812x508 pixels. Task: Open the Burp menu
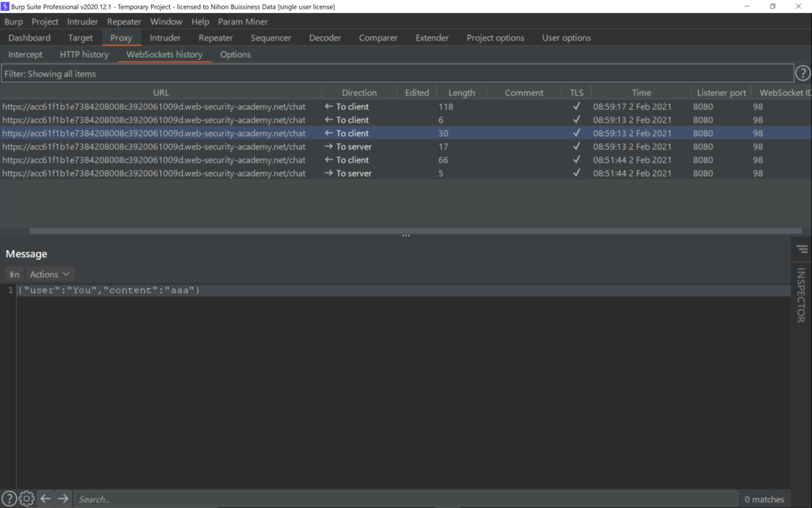[x=14, y=22]
